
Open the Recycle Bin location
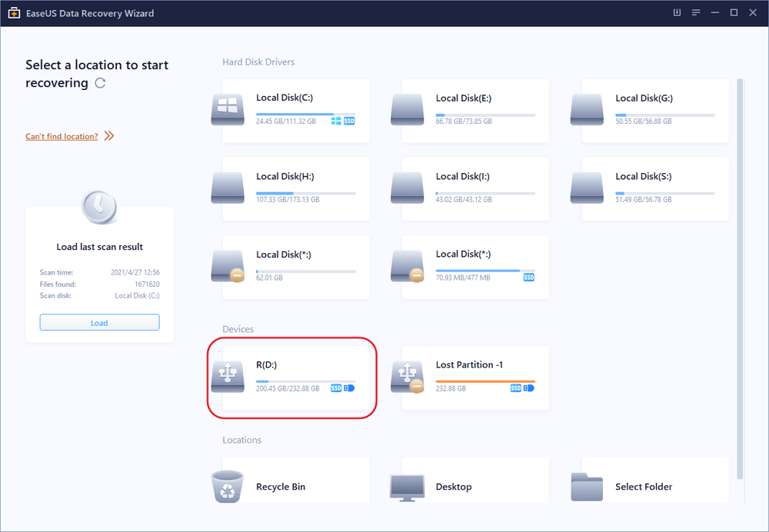coord(228,487)
